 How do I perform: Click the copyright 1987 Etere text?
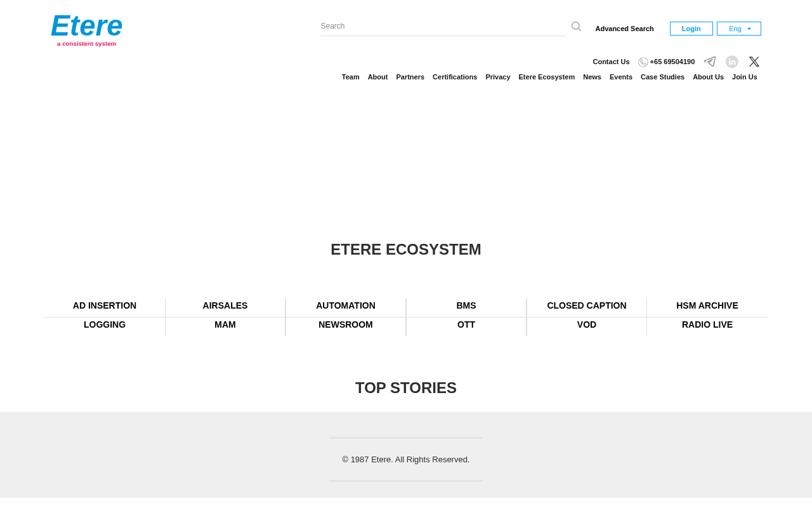point(406,460)
